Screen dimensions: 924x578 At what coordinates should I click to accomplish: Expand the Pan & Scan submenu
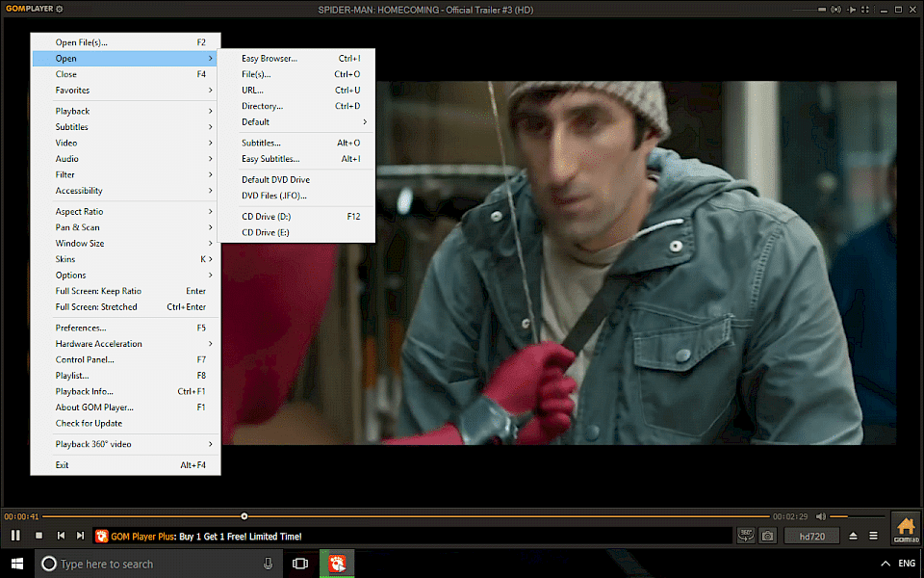pos(125,227)
